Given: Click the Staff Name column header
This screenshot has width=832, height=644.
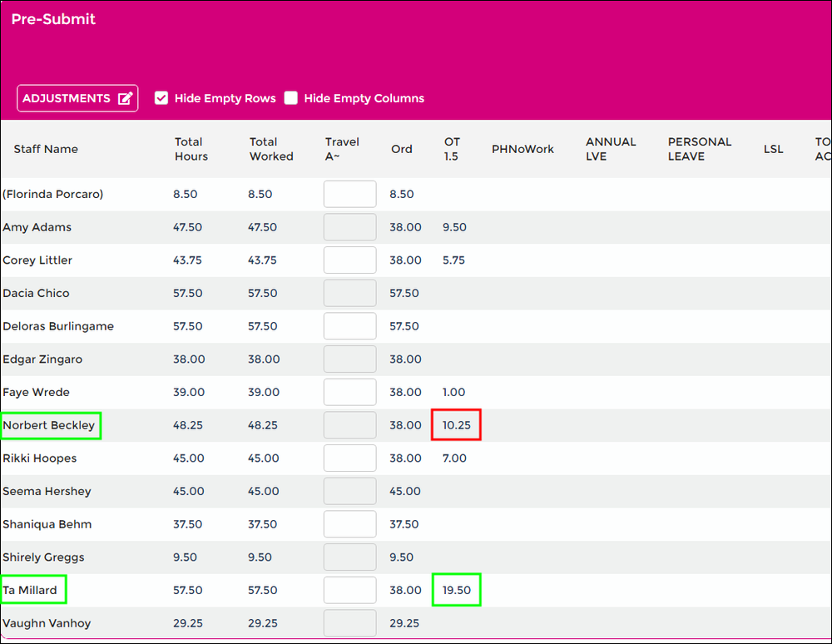Looking at the screenshot, I should [46, 149].
